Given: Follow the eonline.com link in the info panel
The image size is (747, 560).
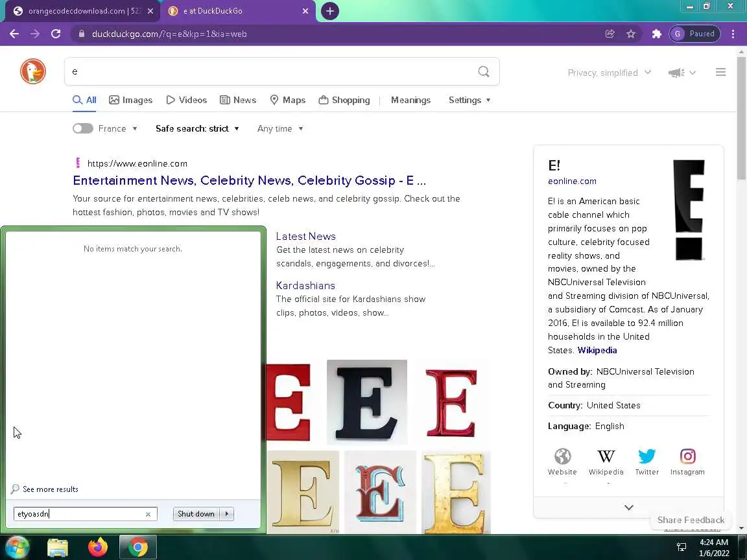Looking at the screenshot, I should 572,181.
